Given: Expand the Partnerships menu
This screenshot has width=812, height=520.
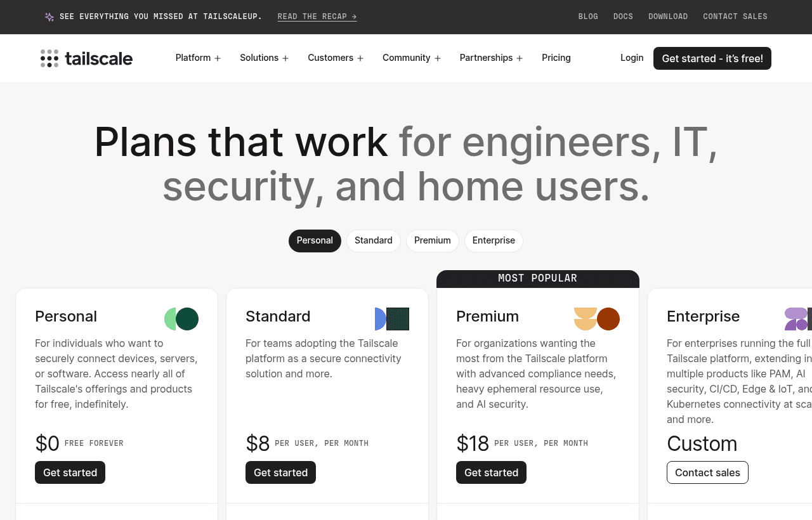Looking at the screenshot, I should [491, 58].
